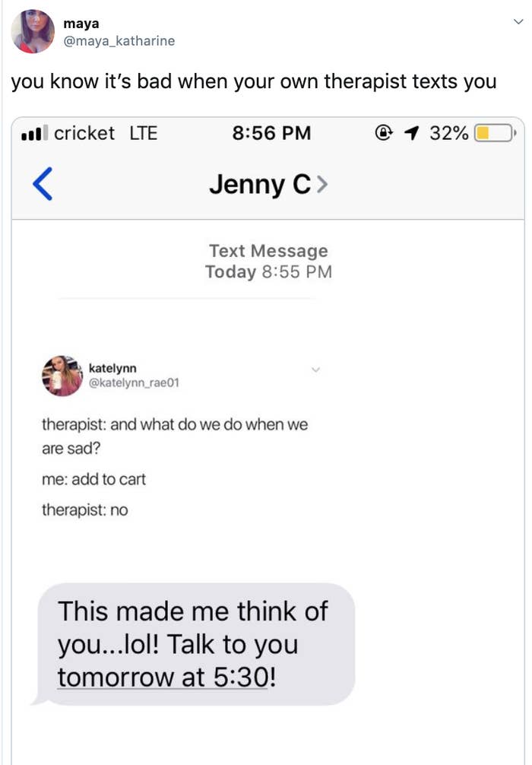Click the display name maya

click(81, 24)
